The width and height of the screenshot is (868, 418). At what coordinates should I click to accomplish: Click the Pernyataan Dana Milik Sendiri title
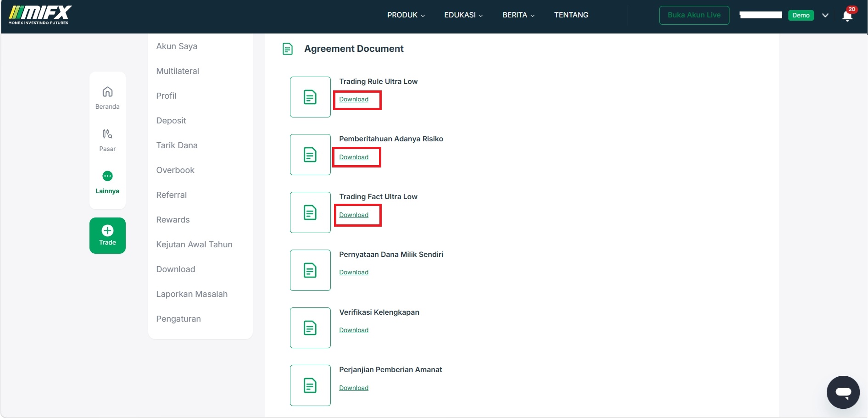391,255
